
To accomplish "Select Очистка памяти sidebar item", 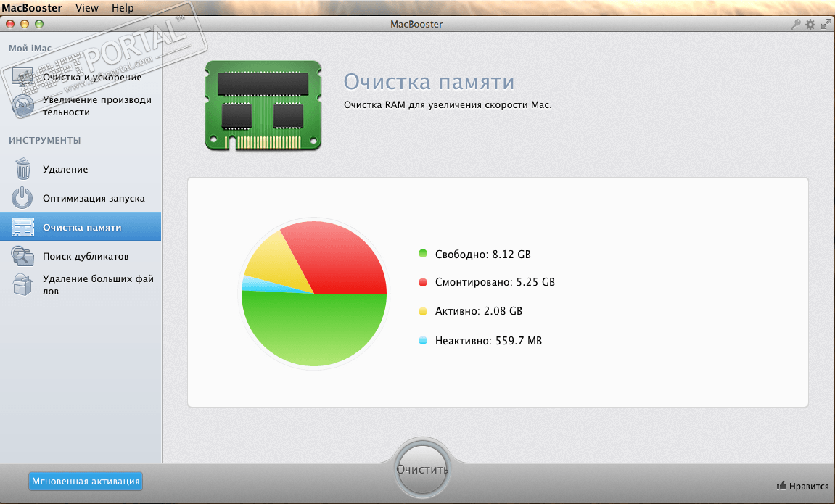I will click(81, 227).
